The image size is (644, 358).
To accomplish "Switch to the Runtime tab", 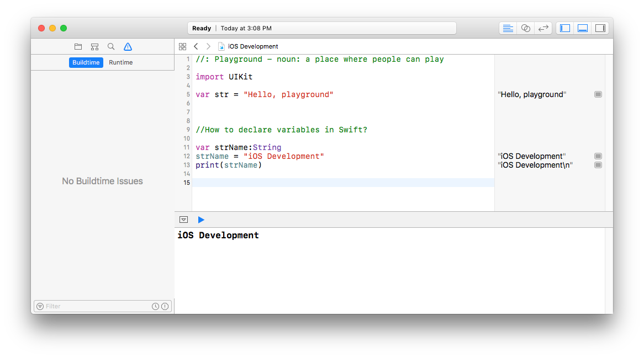I will pyautogui.click(x=120, y=62).
